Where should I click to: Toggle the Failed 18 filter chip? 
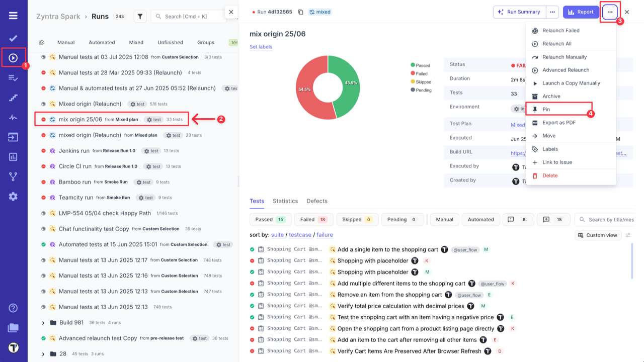tap(313, 219)
